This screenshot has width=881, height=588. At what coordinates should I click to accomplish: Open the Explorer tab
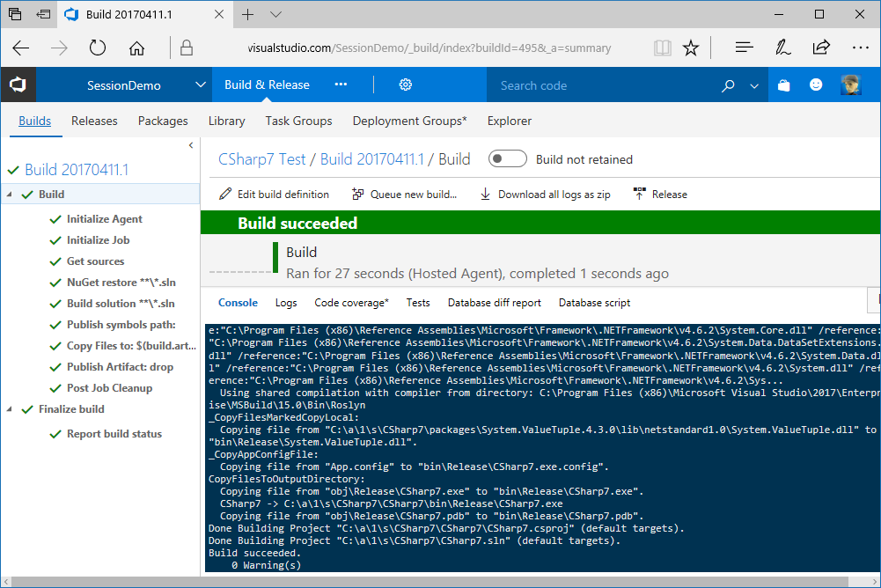tap(509, 121)
